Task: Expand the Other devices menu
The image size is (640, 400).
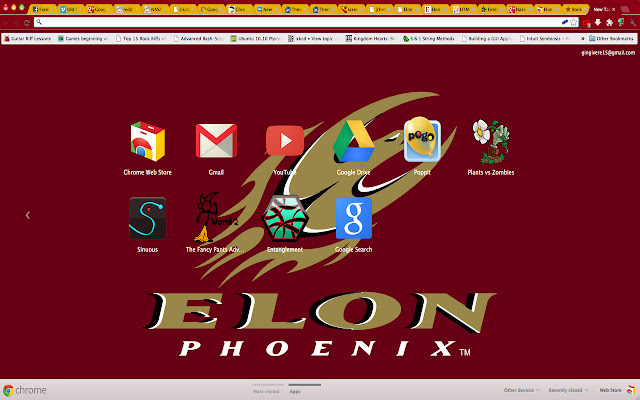Action: point(521,390)
